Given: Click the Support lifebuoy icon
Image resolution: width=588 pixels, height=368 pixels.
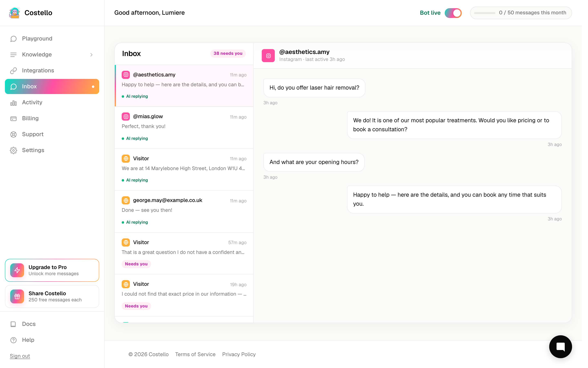Looking at the screenshot, I should point(13,134).
